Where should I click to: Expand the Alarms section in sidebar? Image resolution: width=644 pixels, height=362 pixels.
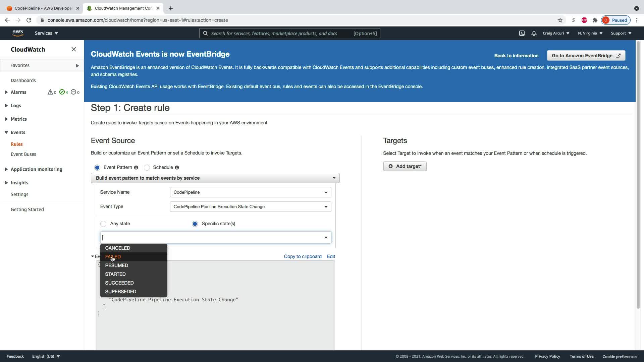pos(6,92)
